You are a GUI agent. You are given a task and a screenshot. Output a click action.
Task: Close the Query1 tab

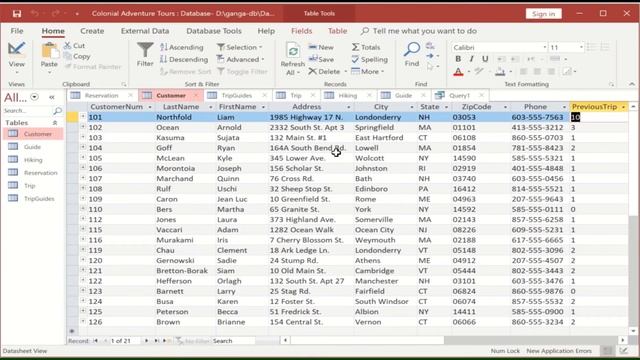coord(482,96)
